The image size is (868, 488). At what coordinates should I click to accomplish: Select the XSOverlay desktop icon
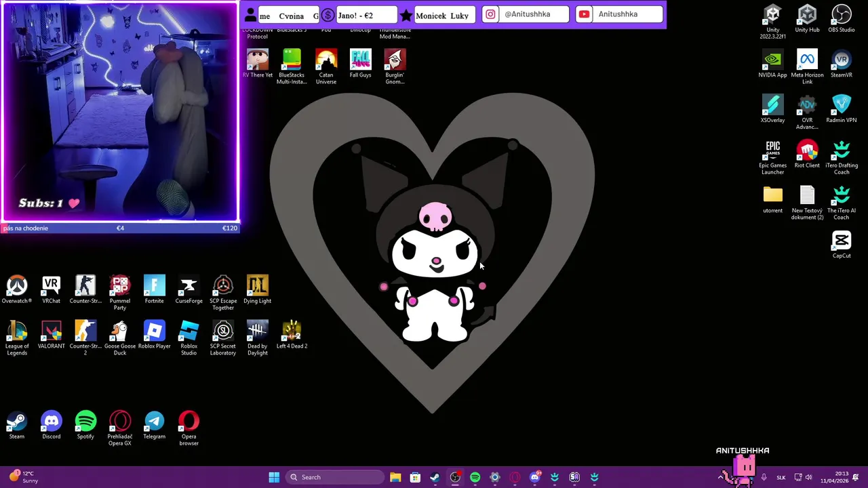[772, 109]
